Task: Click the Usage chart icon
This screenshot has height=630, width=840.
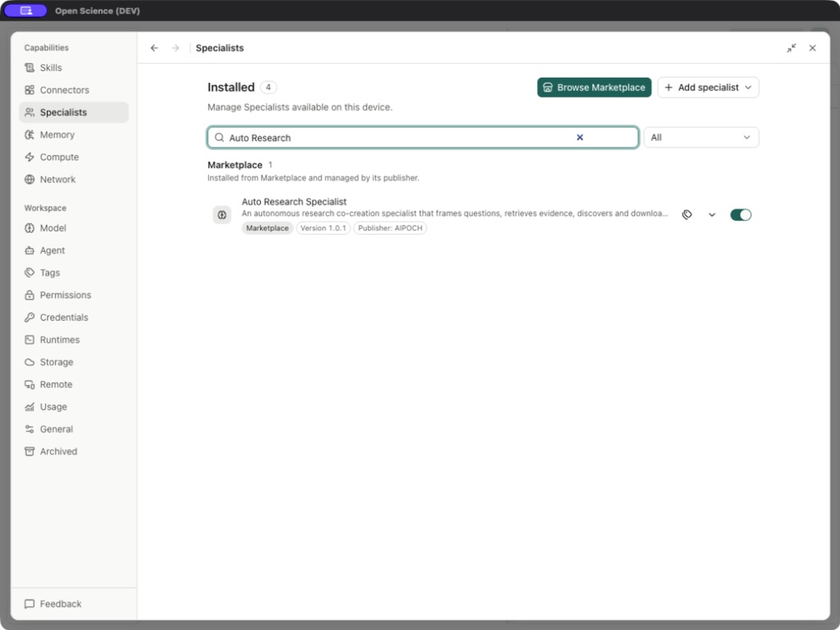Action: coord(30,407)
